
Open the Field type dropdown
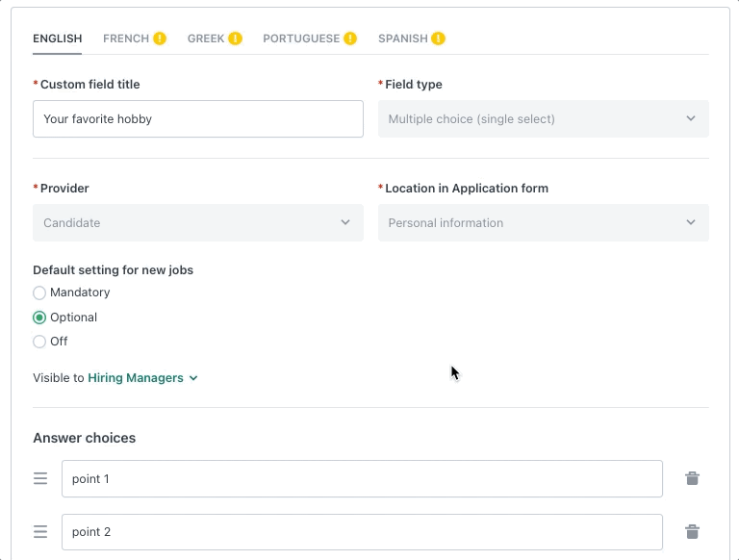click(543, 119)
